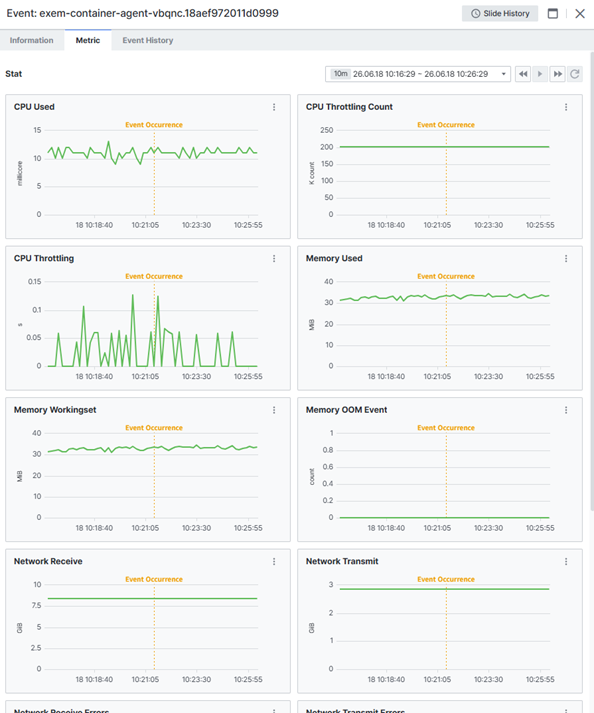Select the Metric tab
The width and height of the screenshot is (594, 713).
click(88, 40)
